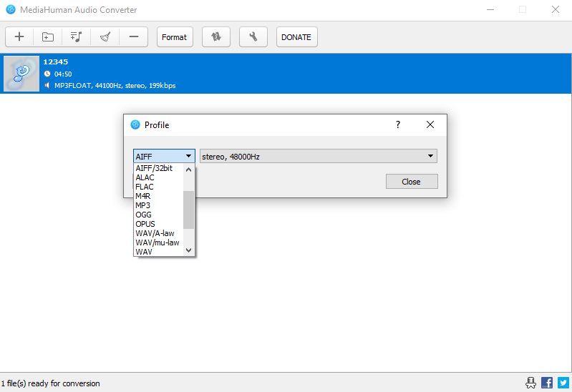Click the speaker icon beside MP3FLOAT

[47, 86]
